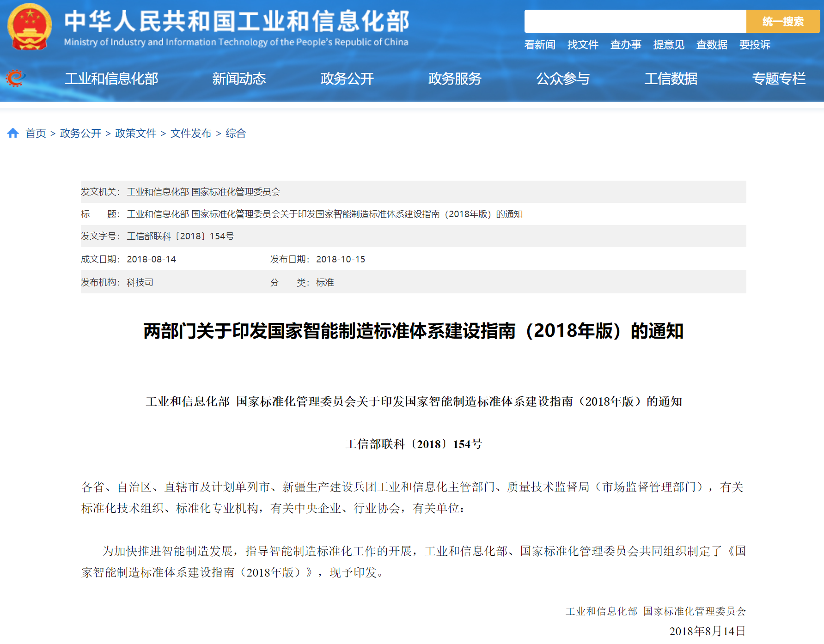Select 新闻动态 in main navigation
This screenshot has height=644, width=824.
(239, 79)
